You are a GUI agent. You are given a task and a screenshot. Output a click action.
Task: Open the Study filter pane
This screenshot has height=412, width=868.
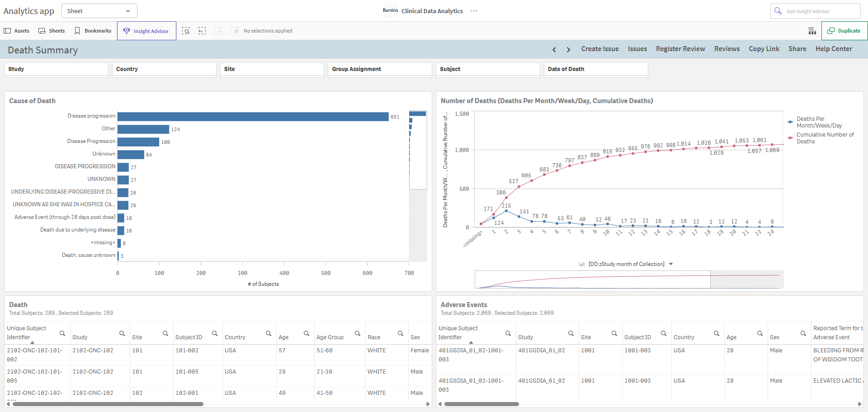pyautogui.click(x=56, y=69)
